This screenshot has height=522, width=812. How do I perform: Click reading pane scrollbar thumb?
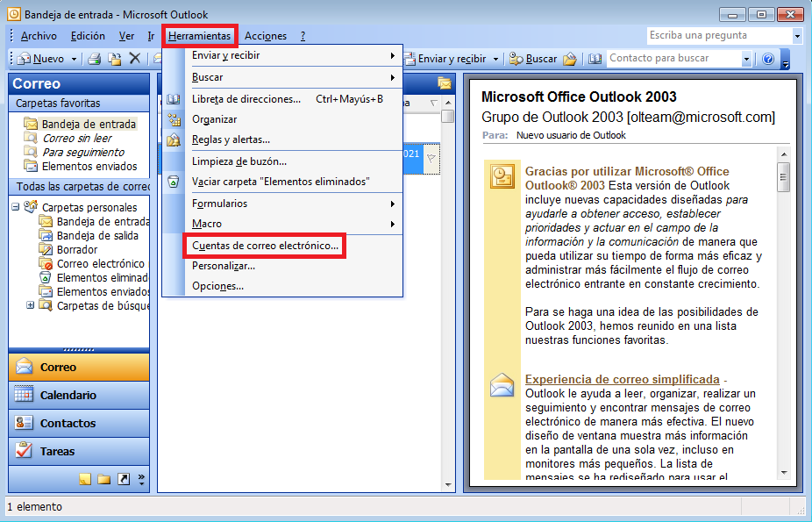784,177
